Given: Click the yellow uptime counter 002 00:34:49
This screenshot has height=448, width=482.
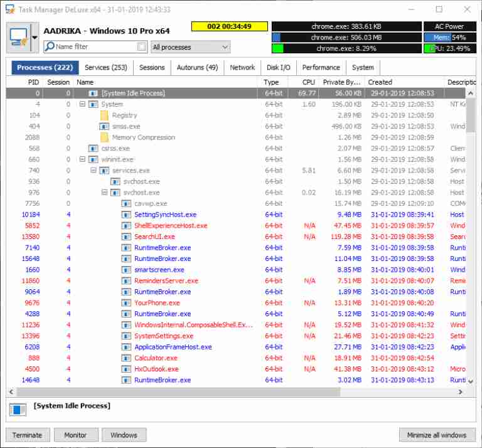Looking at the screenshot, I should (x=229, y=26).
